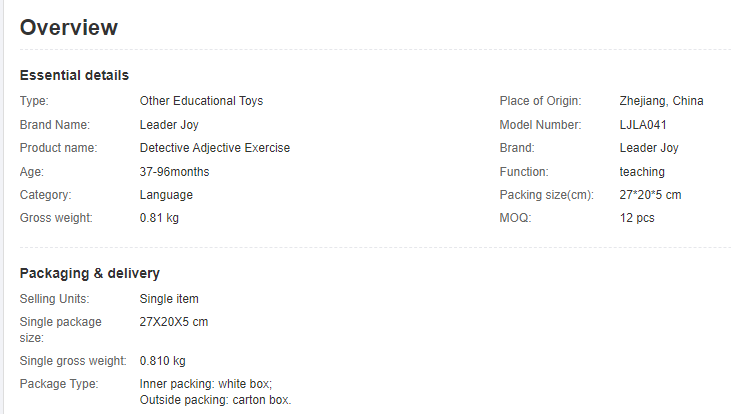Click the Language category value
Viewport: 731px width, 414px height.
point(166,195)
